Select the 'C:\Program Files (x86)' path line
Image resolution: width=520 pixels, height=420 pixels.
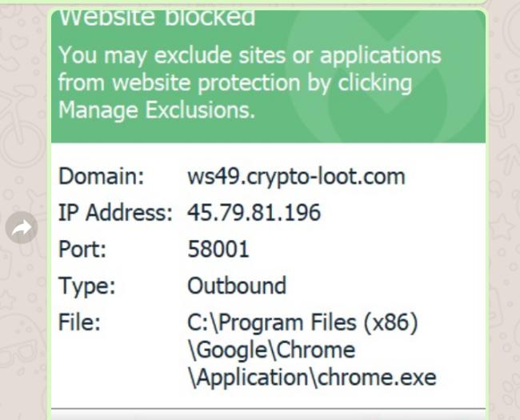[302, 322]
